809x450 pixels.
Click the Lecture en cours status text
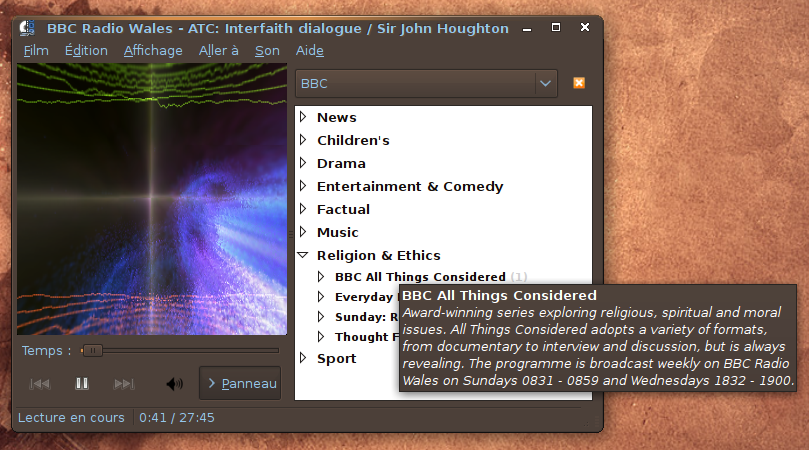pos(71,417)
